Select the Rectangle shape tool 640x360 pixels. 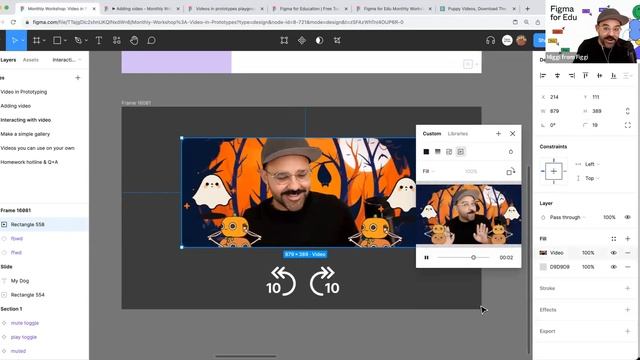[57, 40]
